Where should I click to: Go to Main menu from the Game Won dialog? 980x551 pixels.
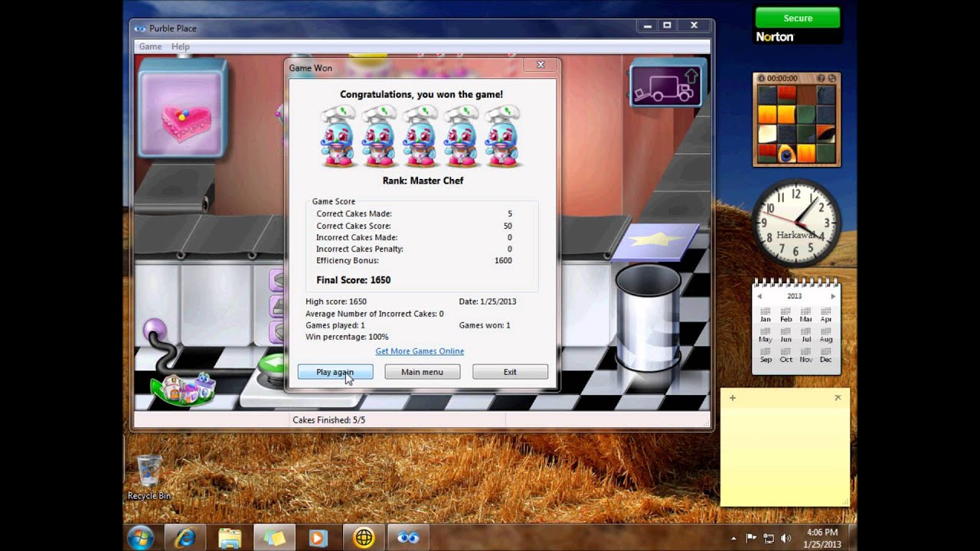tap(422, 372)
